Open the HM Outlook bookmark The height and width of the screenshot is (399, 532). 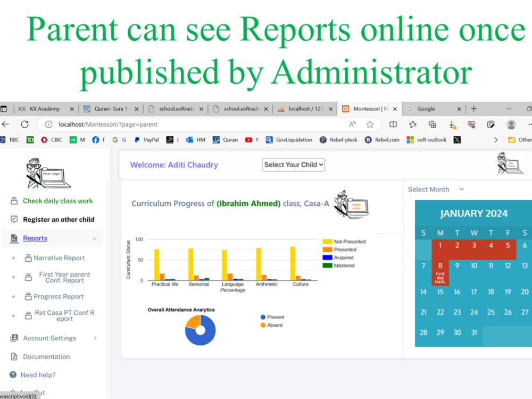(195, 140)
